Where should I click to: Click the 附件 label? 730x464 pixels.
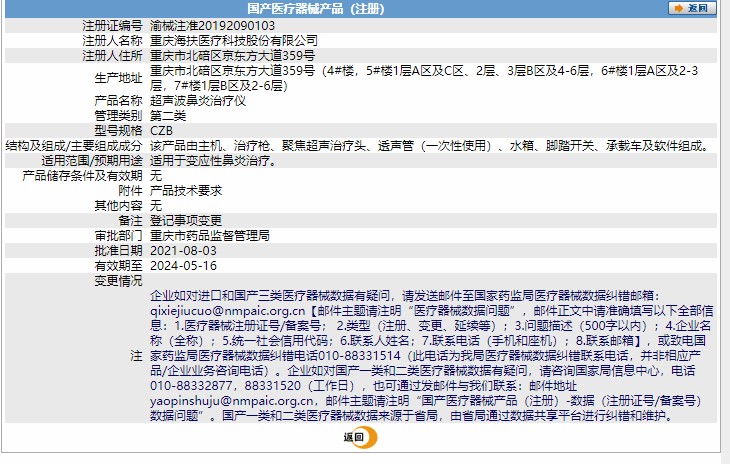click(x=130, y=190)
